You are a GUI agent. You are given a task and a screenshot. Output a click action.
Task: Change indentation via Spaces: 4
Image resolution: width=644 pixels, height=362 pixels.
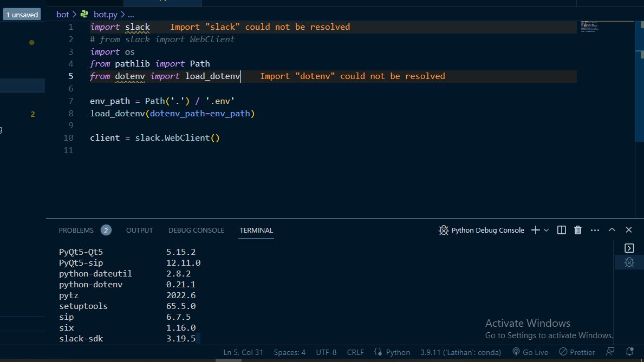290,352
